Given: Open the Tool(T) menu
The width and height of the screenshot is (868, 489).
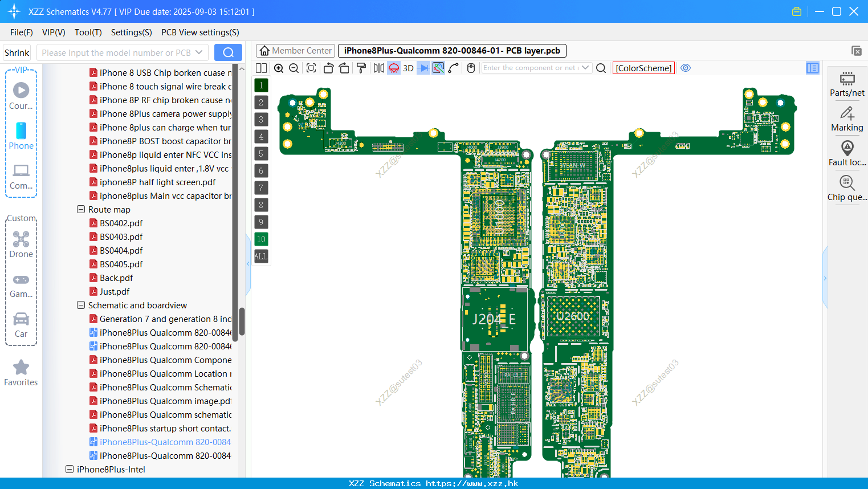Looking at the screenshot, I should [88, 32].
